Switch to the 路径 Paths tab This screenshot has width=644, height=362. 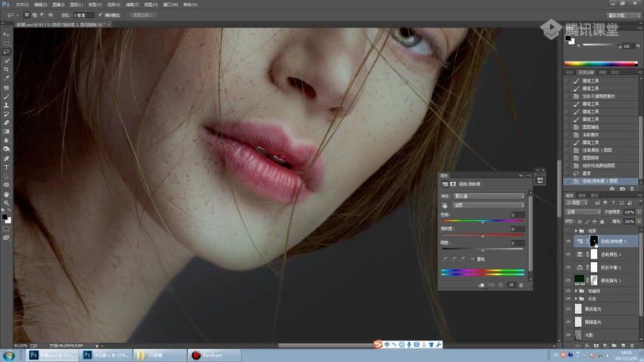point(594,195)
